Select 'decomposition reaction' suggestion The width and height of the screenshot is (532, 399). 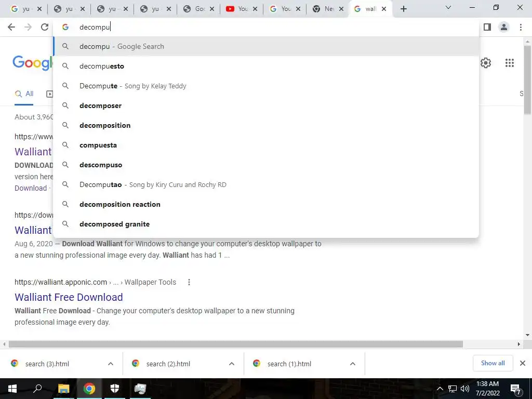[267, 204]
